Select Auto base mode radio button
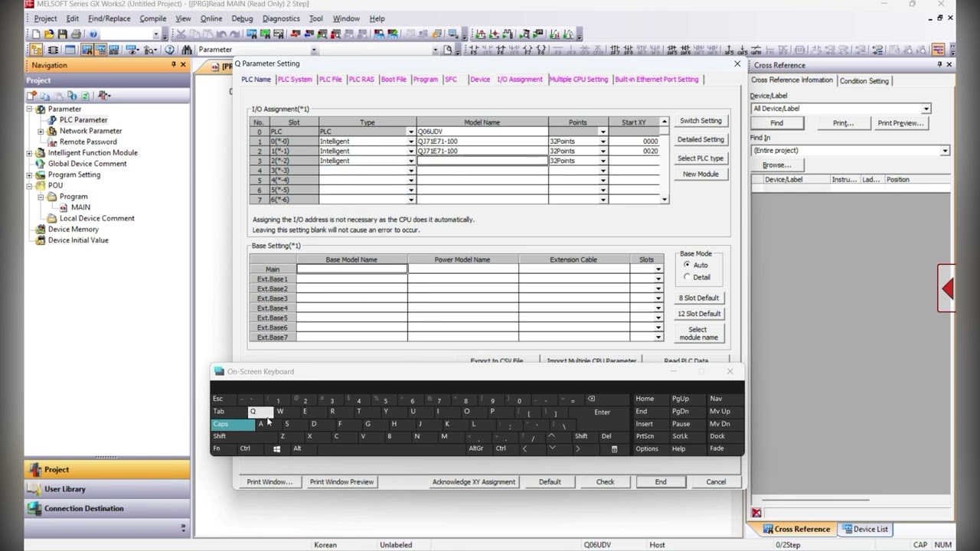The width and height of the screenshot is (980, 551). pyautogui.click(x=687, y=265)
